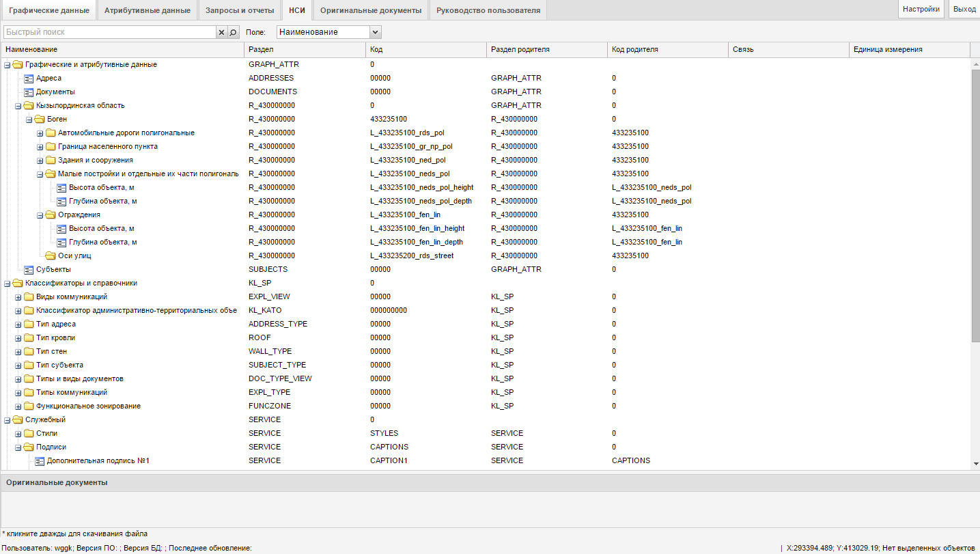Expand the Стили folder node
The image size is (980, 554).
(18, 434)
